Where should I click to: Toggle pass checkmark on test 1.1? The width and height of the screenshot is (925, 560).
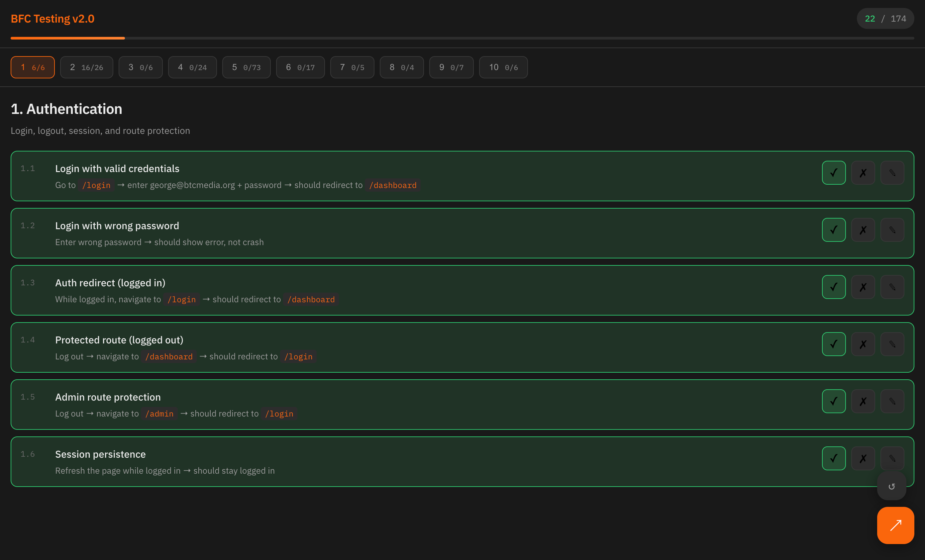[x=833, y=173]
